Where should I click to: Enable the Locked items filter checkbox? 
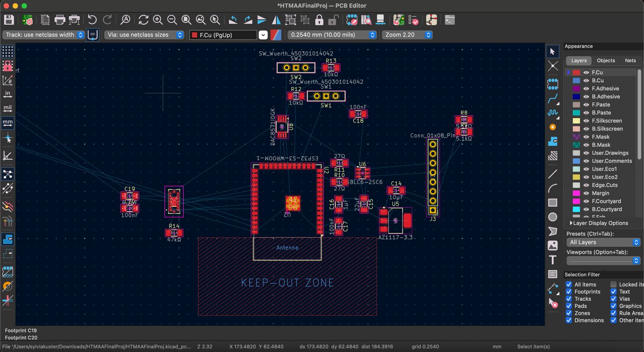(613, 284)
